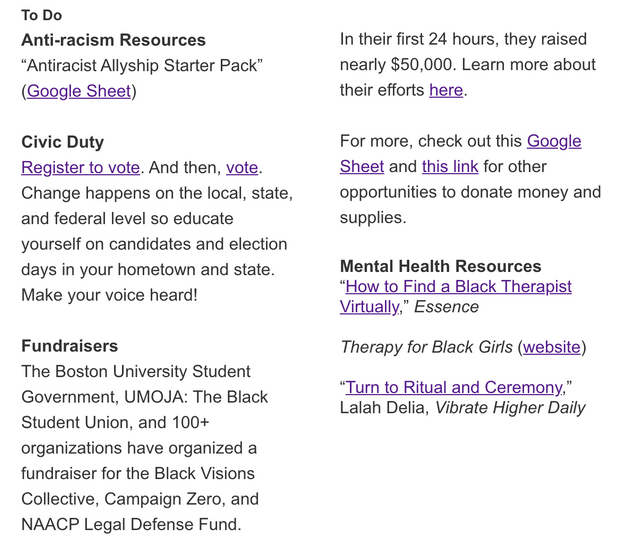
Task: Click the italic word "Essence"
Action: coord(445,307)
